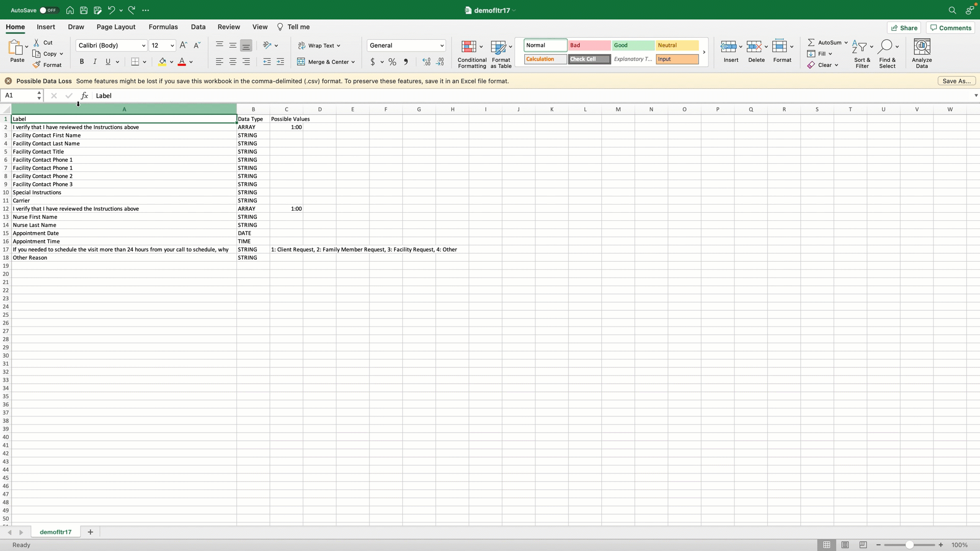Viewport: 980px width, 551px height.
Task: Toggle Italic formatting
Action: click(x=95, y=62)
